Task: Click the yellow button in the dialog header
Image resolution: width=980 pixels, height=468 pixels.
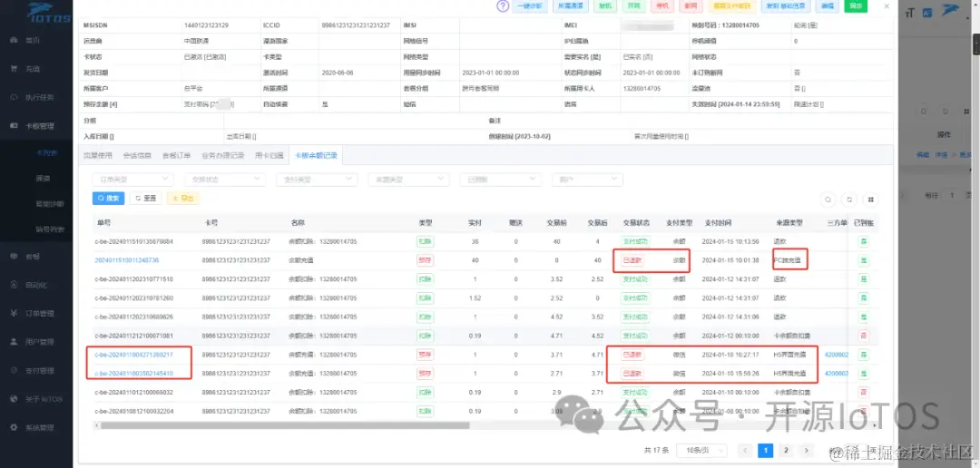Action: (732, 6)
